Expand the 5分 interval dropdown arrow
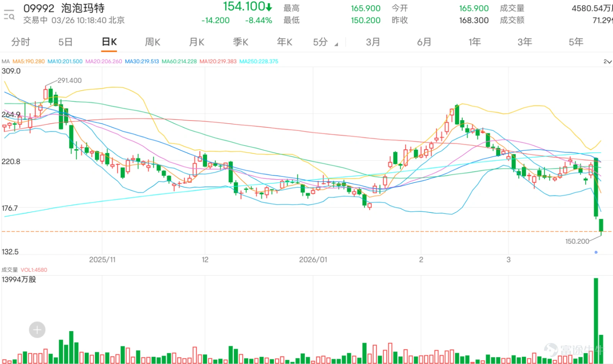This screenshot has height=364, width=613. pos(336,44)
